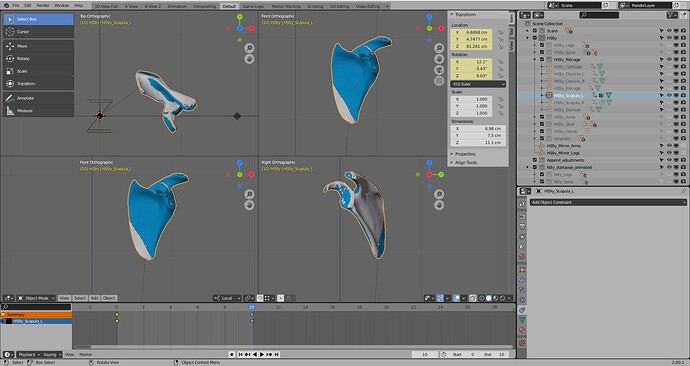The height and width of the screenshot is (366, 690).
Task: Toggle the HSlly_Ribcage collection checkbox
Action: pyautogui.click(x=542, y=59)
